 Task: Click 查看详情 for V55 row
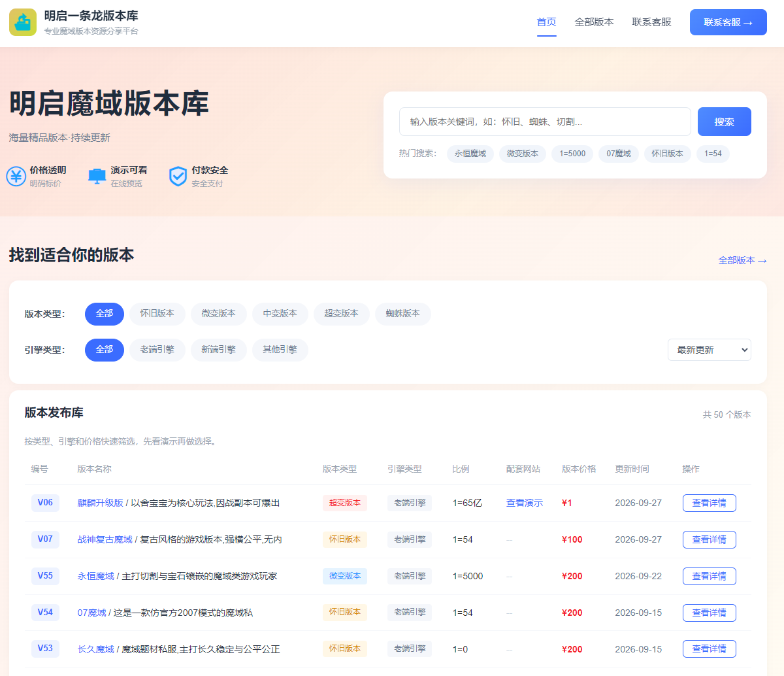[710, 576]
